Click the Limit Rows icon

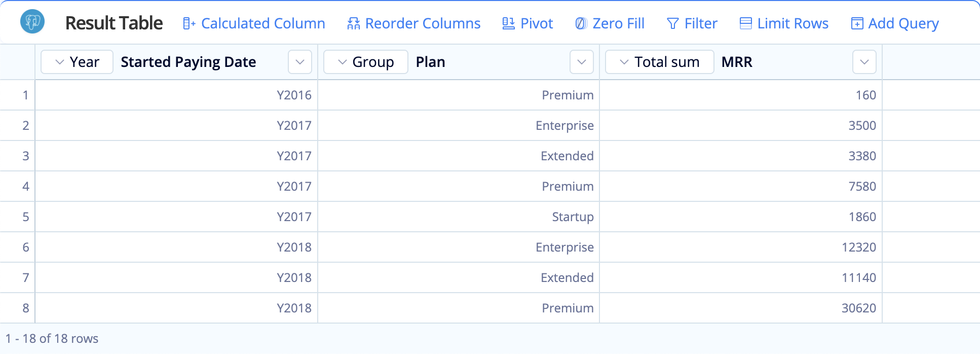click(745, 23)
